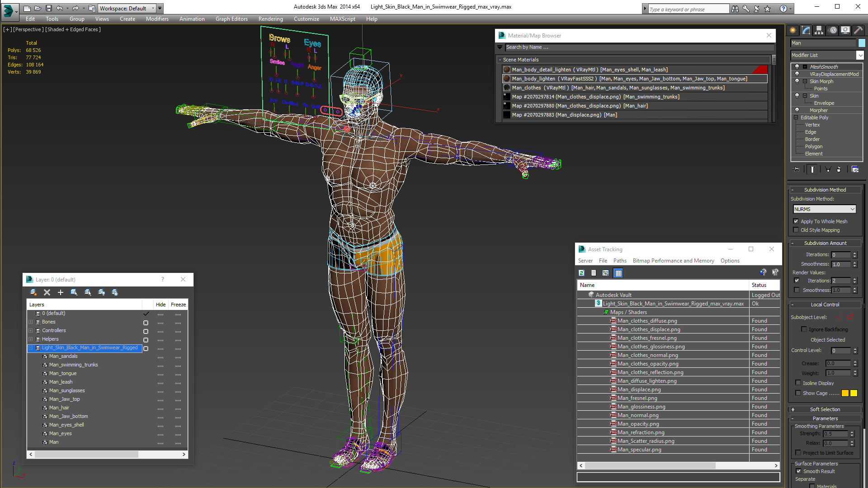Select Man_body_lighten VRayFastSSS2 material entry
Screen dimensions: 868x488
[x=635, y=79]
